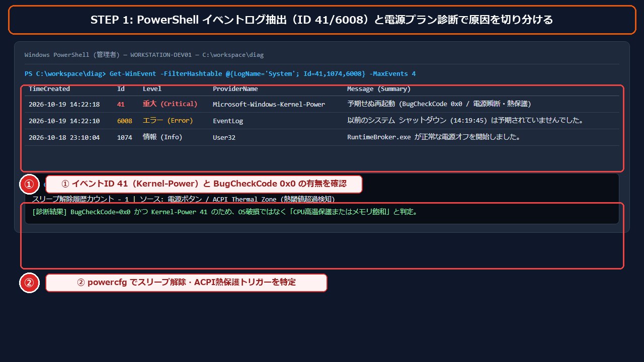
Task: Click event ID 41 in the table
Action: tap(121, 104)
